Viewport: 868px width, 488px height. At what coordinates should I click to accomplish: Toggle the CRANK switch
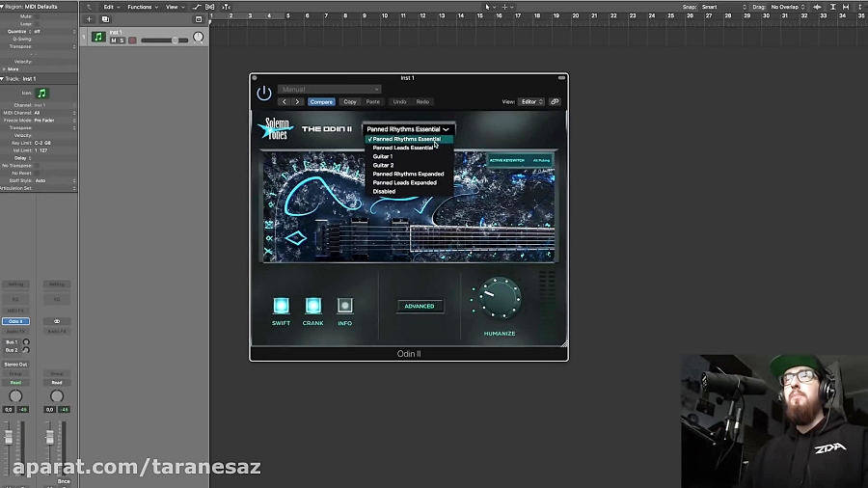coord(312,306)
